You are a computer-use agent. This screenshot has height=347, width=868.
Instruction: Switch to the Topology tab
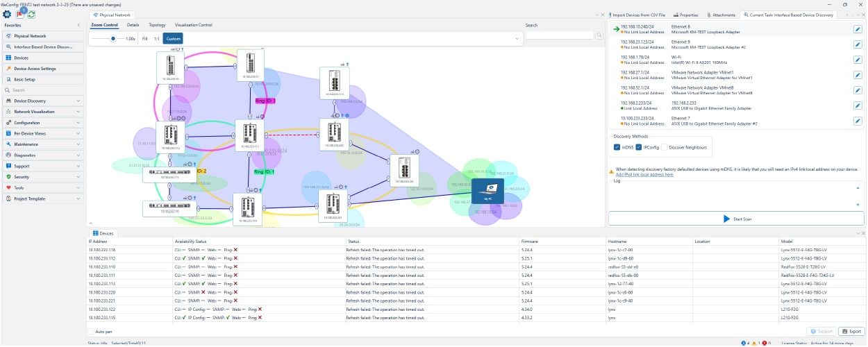tap(157, 25)
